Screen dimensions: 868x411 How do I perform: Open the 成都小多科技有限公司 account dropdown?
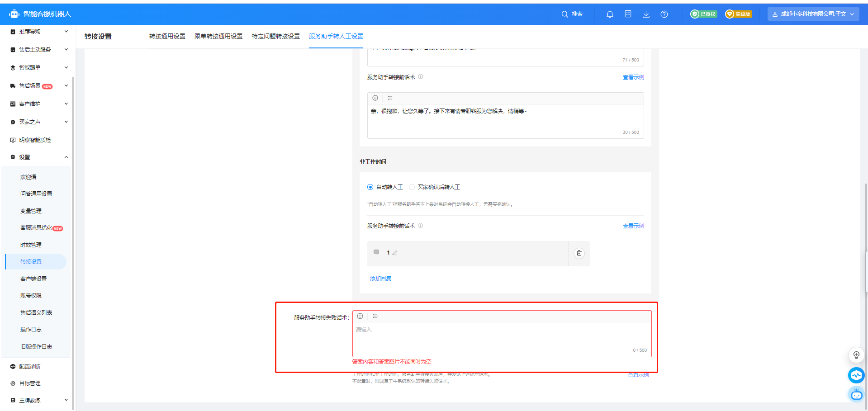(x=813, y=14)
